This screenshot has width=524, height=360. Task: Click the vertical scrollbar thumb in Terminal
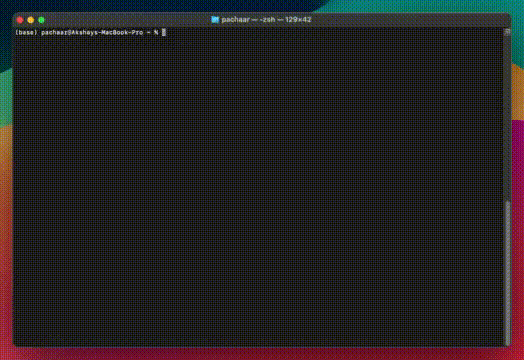[508, 273]
